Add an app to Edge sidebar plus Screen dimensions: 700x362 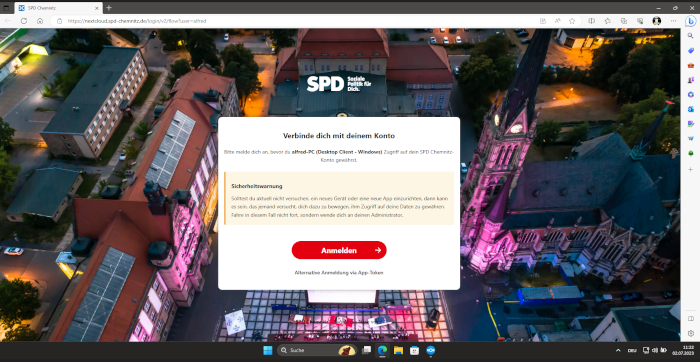tap(691, 170)
